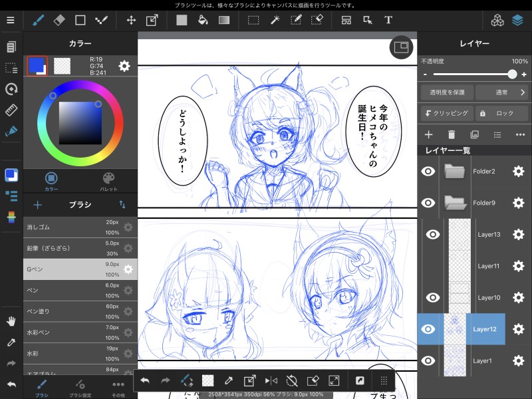The width and height of the screenshot is (532, 399).
Task: Toggle 透明度を保護 protect alpha
Action: (447, 92)
